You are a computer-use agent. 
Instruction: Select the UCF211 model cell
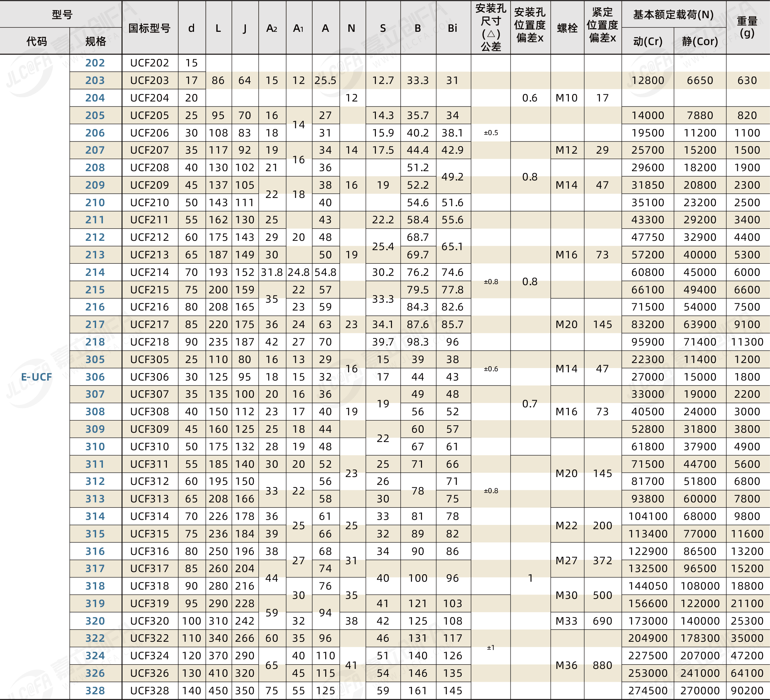150,220
